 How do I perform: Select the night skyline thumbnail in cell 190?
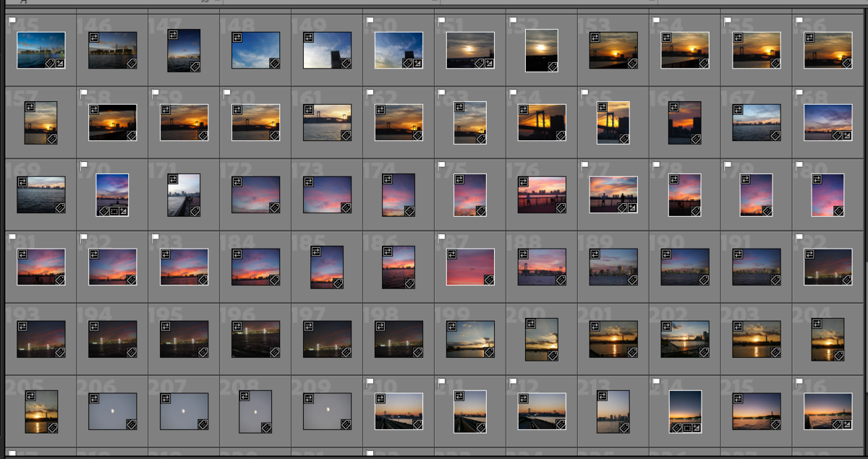point(686,267)
